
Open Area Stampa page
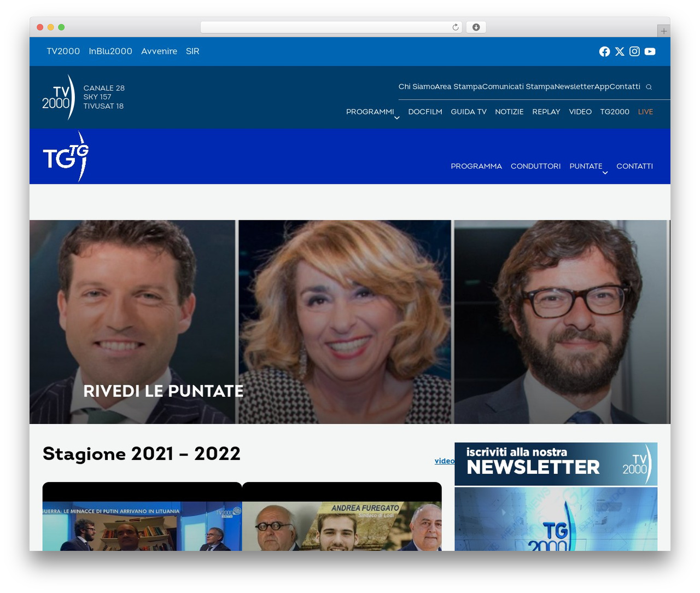coord(458,86)
